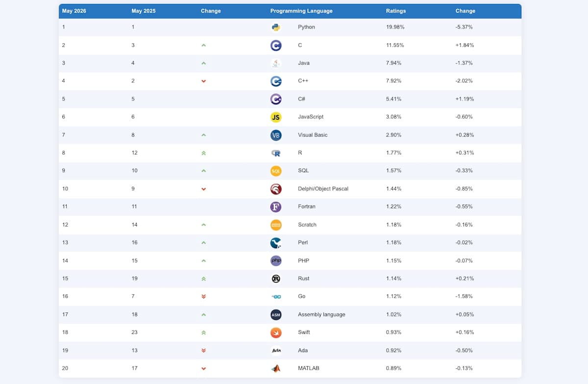Click the Rust gear logo icon
The width and height of the screenshot is (588, 384).
276,279
